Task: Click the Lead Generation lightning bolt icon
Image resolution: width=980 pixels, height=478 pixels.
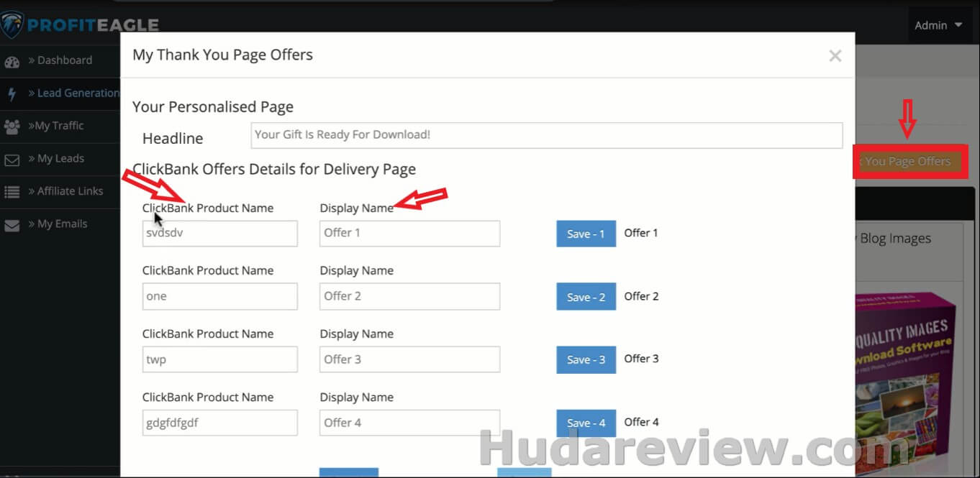Action: click(x=12, y=93)
